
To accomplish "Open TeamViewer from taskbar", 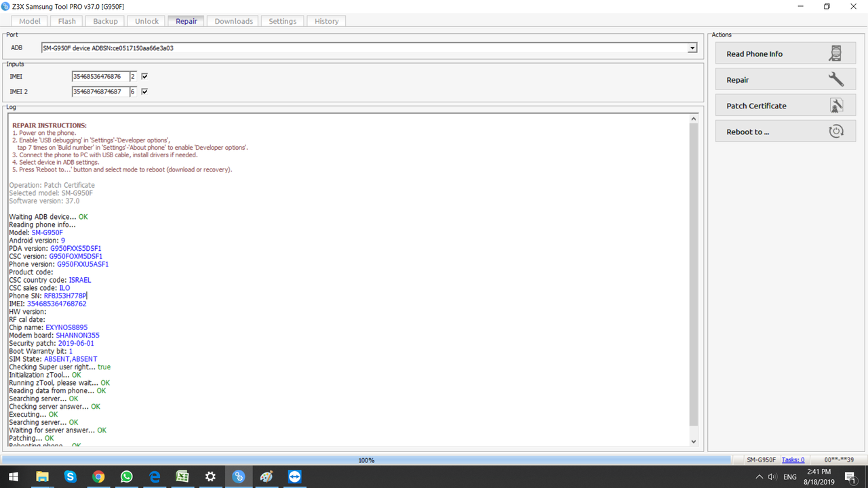I will (294, 477).
